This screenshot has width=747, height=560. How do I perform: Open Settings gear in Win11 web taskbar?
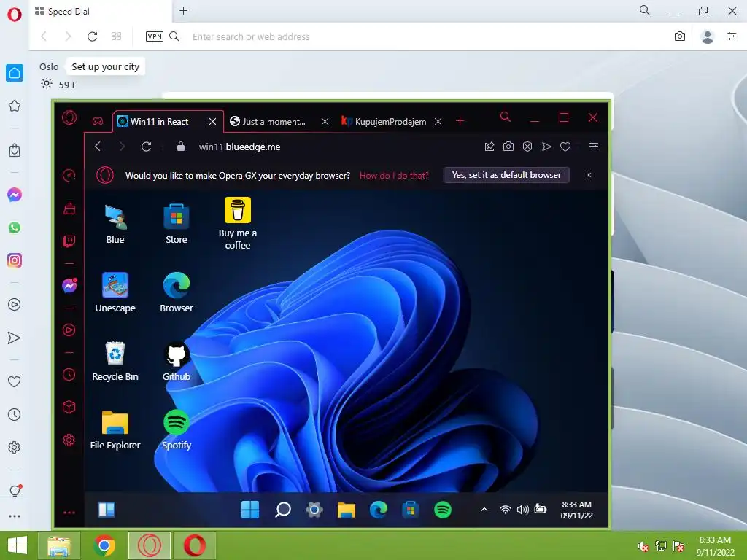pos(314,510)
